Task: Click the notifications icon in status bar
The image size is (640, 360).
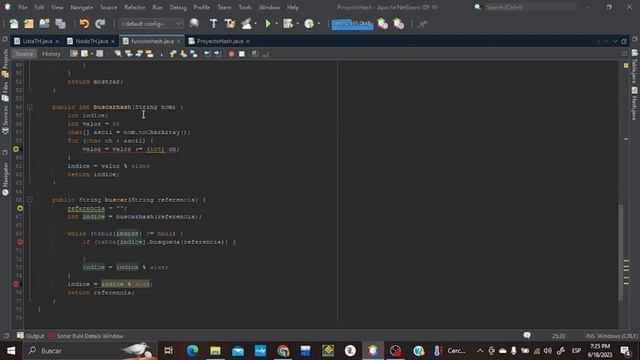Action: pos(527,336)
